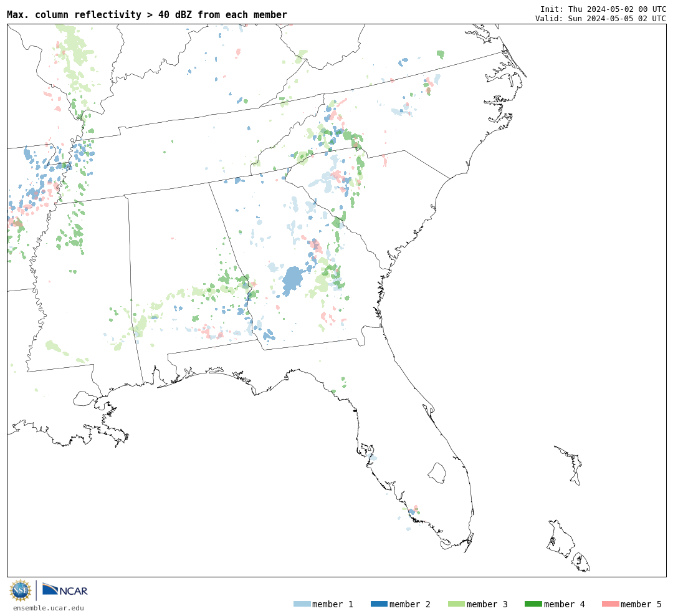
Task: Select the 'member 1' legend label
Action: pyautogui.click(x=333, y=604)
